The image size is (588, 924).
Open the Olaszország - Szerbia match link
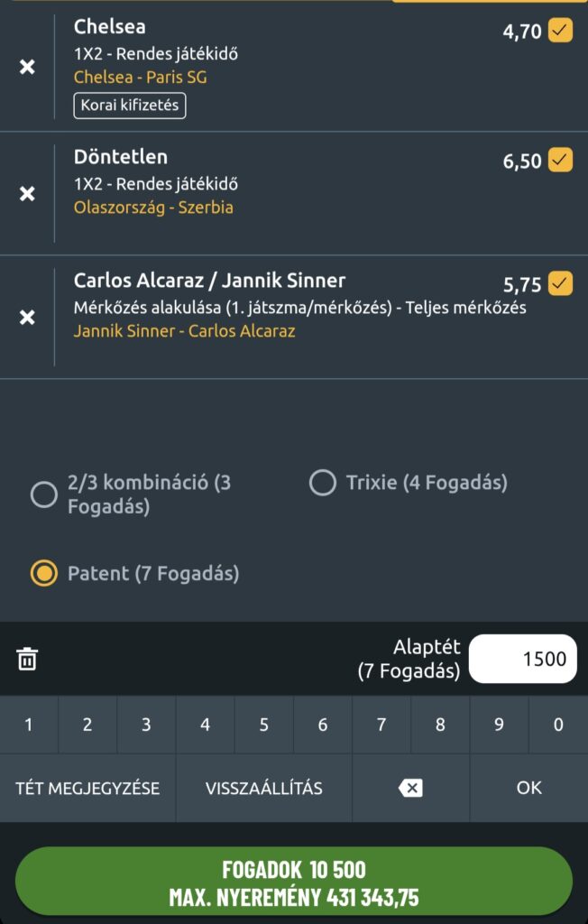click(x=153, y=208)
